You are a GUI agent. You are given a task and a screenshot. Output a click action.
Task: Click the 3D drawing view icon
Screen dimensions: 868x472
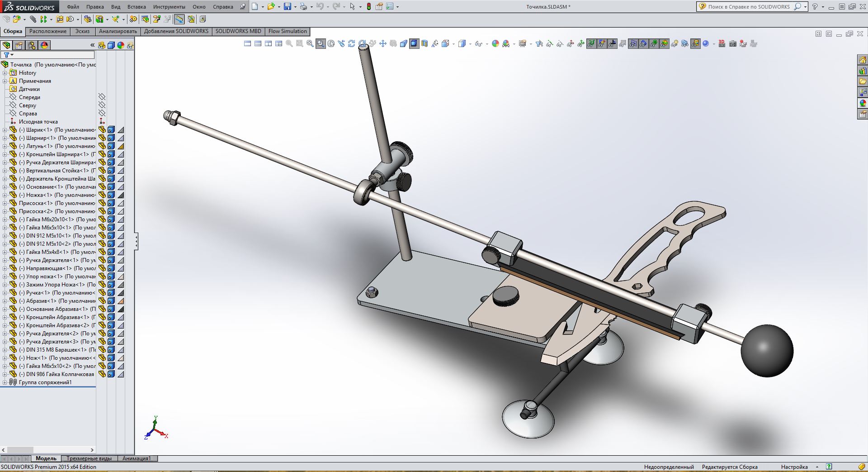coord(722,43)
